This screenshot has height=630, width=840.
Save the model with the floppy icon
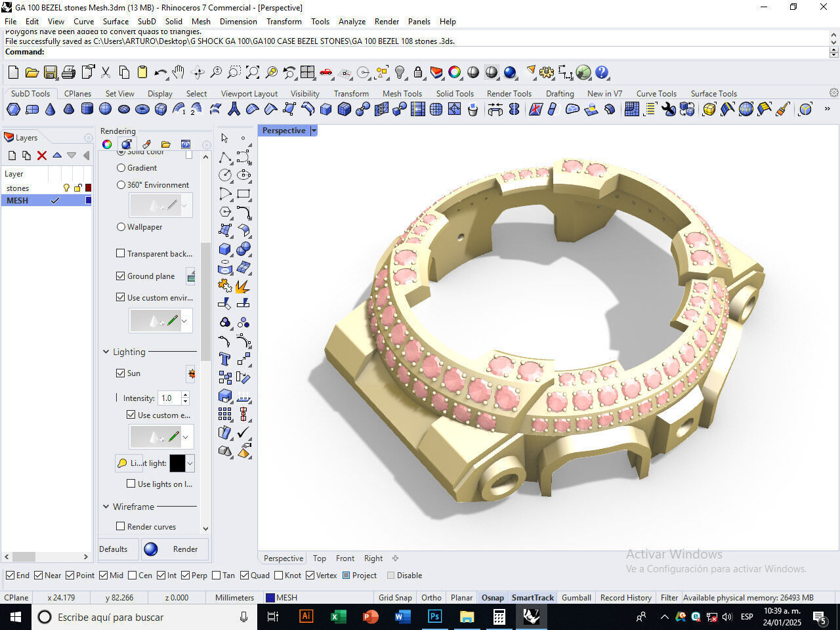[50, 72]
